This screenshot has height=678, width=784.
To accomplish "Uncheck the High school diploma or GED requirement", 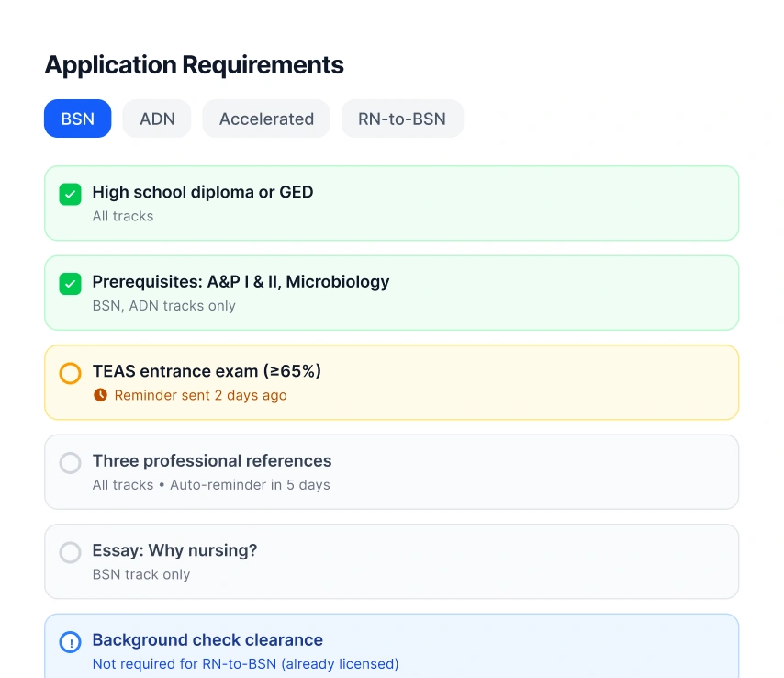I will pyautogui.click(x=70, y=194).
